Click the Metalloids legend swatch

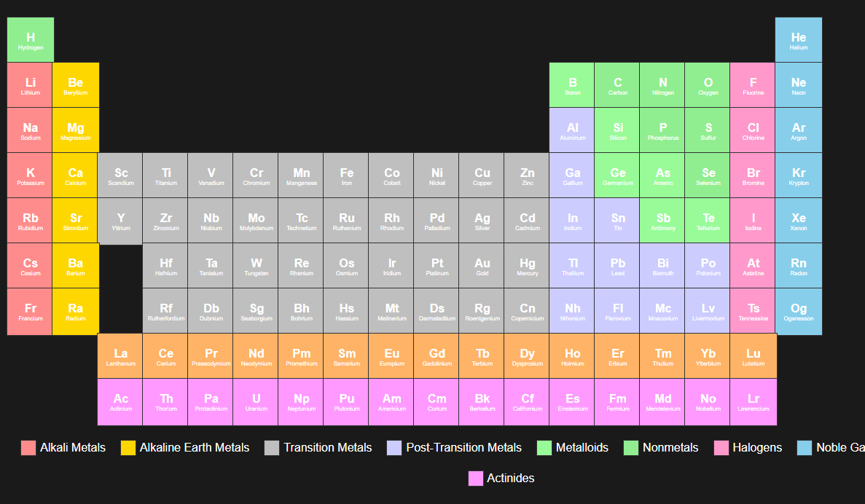coord(544,448)
